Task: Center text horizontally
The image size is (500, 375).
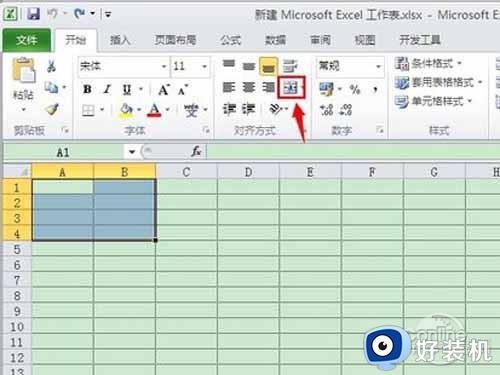Action: (249, 88)
